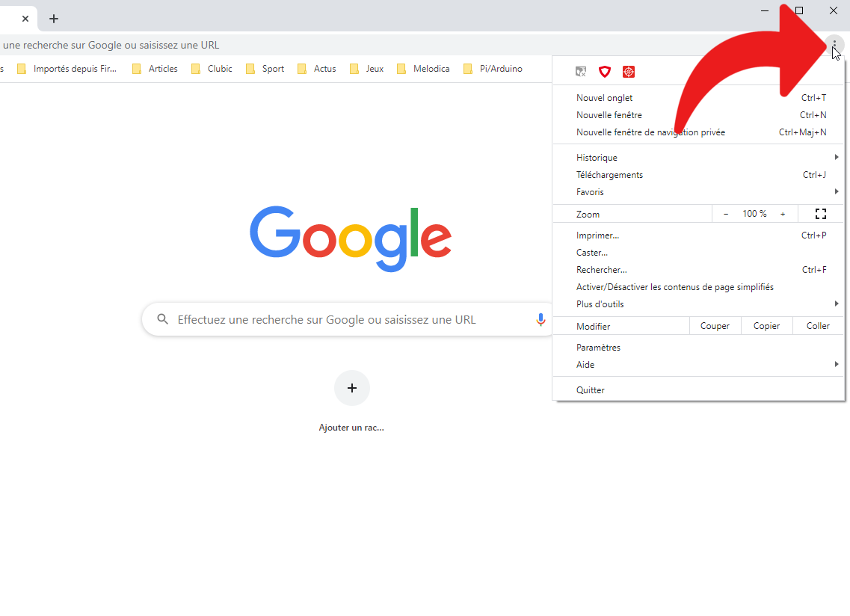Expand the Plus d'outils submenu
Image resolution: width=850 pixels, height=616 pixels.
coord(698,304)
